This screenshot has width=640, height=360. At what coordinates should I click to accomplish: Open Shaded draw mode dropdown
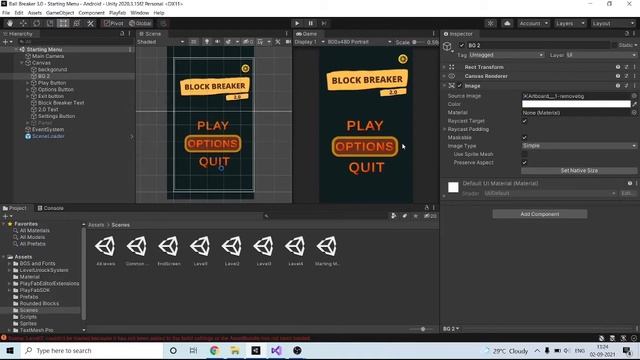tap(160, 42)
